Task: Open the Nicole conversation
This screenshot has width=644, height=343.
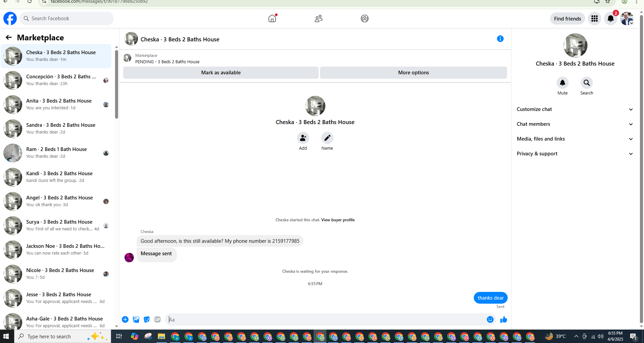Action: pos(56,274)
